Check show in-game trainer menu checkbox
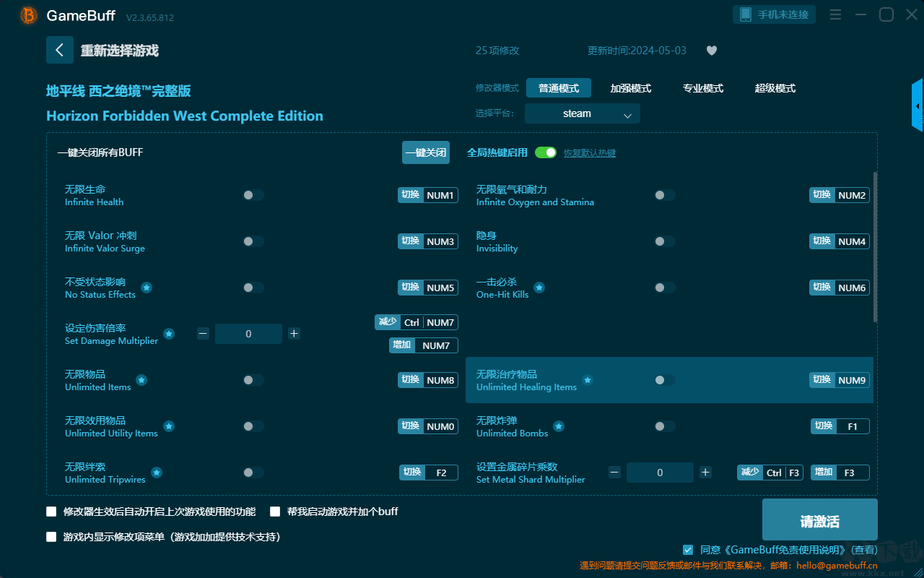Screen dimensions: 924x578 (51, 537)
